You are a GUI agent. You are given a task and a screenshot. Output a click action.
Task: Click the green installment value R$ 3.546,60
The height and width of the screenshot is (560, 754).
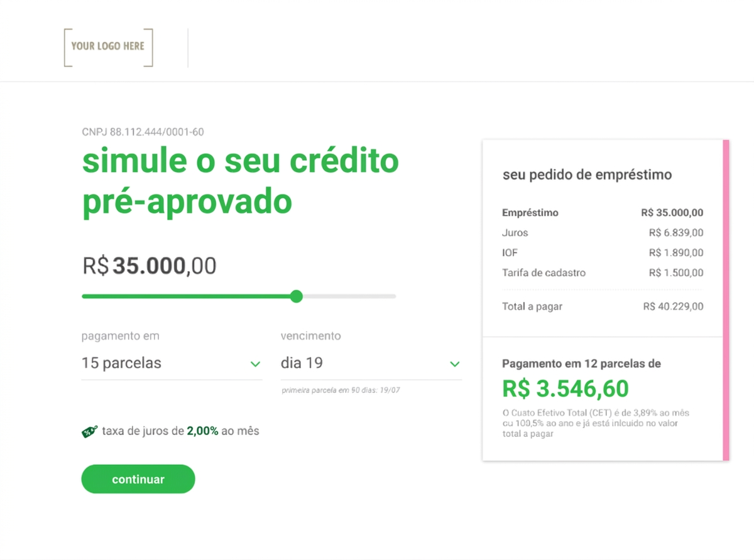[x=565, y=388]
